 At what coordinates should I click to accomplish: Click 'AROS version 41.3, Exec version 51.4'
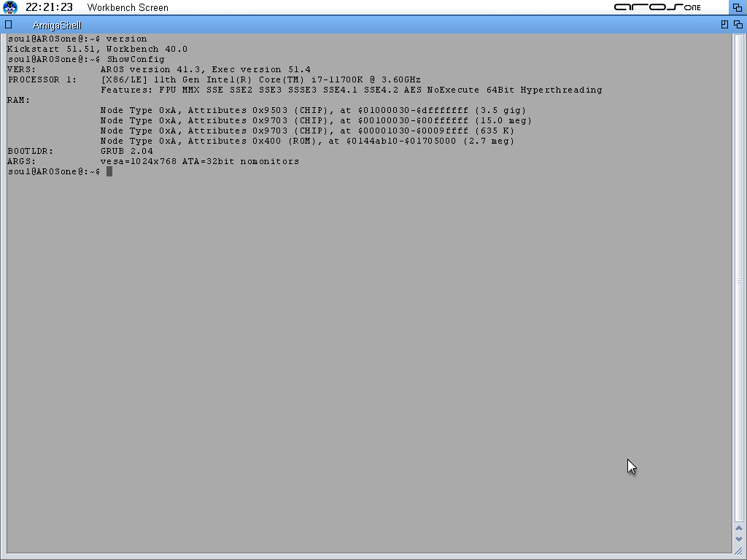pyautogui.click(x=205, y=69)
